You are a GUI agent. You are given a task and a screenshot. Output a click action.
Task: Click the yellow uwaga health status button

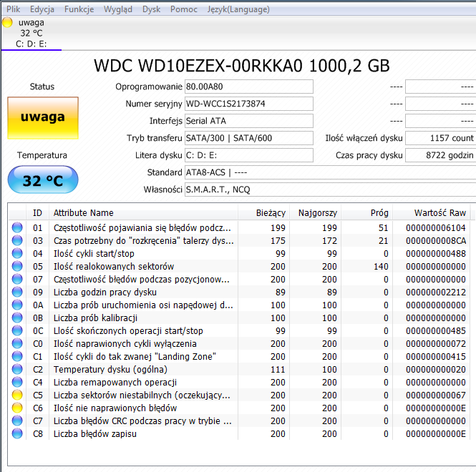pyautogui.click(x=43, y=118)
